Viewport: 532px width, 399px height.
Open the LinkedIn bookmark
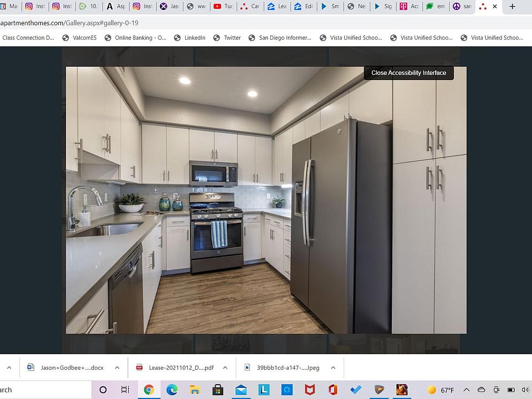pyautogui.click(x=190, y=38)
